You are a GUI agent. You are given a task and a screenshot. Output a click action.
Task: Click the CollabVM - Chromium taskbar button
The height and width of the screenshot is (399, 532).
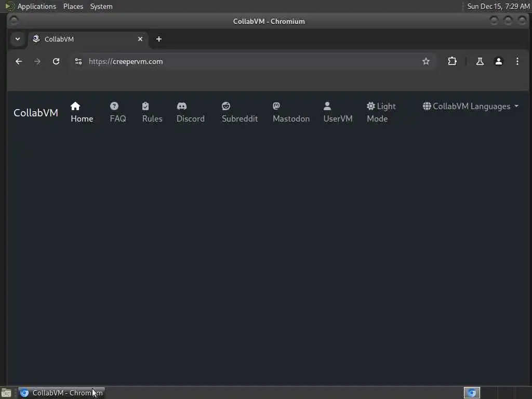tap(61, 393)
